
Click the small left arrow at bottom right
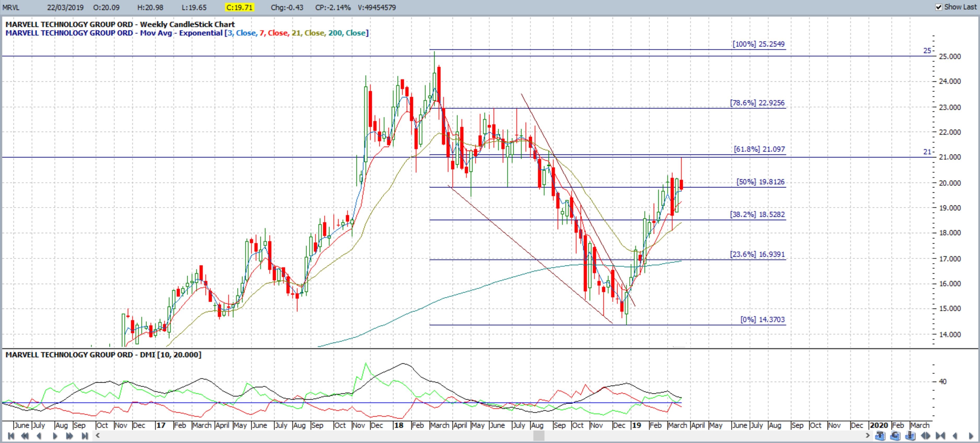click(955, 436)
